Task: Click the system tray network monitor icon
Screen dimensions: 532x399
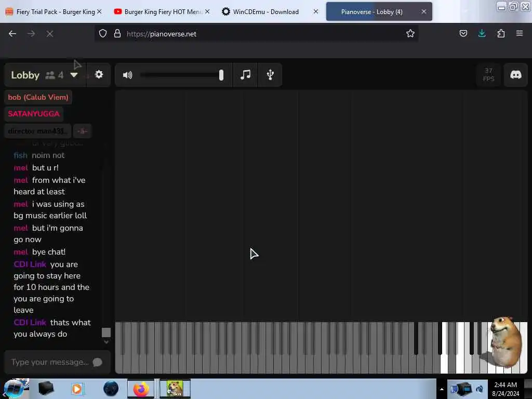Action: (466, 389)
